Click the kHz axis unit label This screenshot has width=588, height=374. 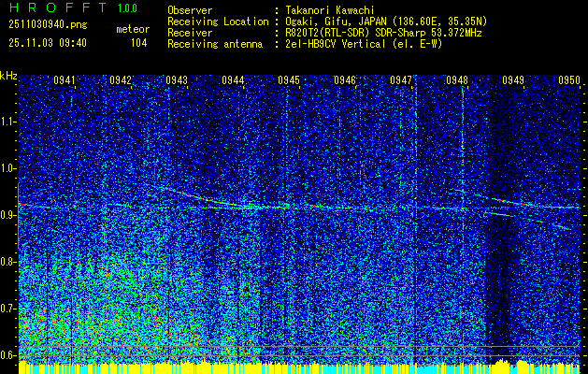pos(8,76)
